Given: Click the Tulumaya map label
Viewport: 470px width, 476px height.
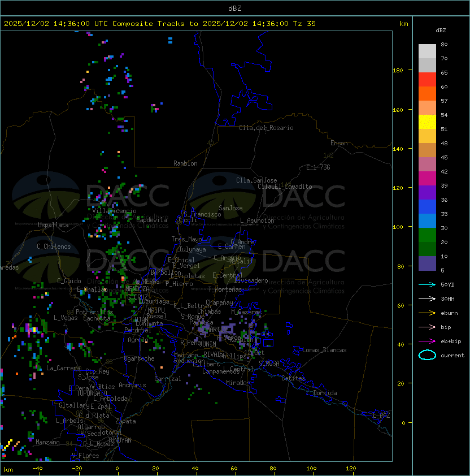Looking at the screenshot, I should pos(193,249).
